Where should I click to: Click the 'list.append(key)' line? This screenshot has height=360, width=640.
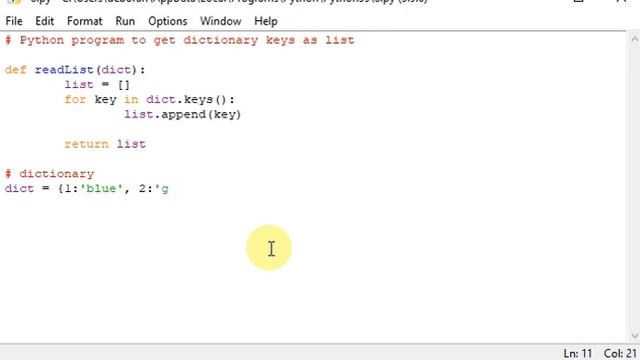(183, 115)
